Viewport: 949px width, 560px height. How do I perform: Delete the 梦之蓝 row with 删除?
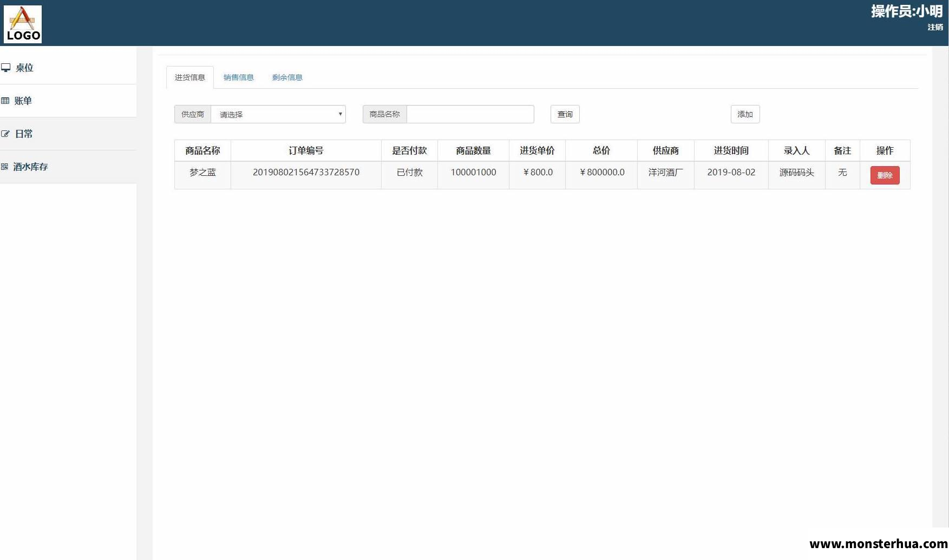(x=885, y=175)
